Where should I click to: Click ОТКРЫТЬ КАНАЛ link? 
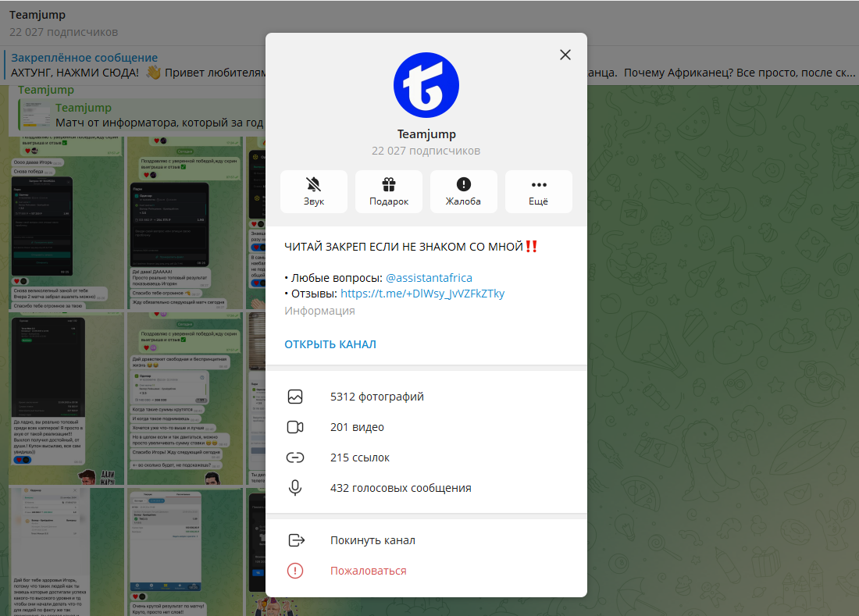coord(330,344)
